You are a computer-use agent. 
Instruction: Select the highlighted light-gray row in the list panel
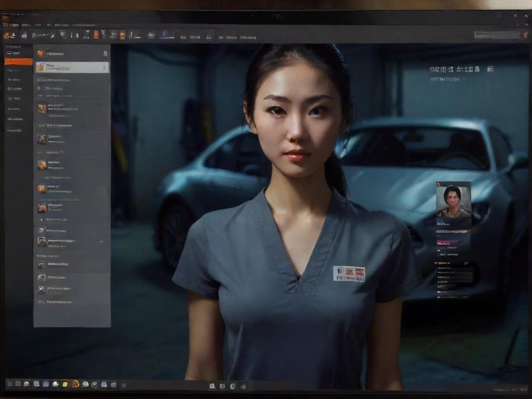click(72, 67)
